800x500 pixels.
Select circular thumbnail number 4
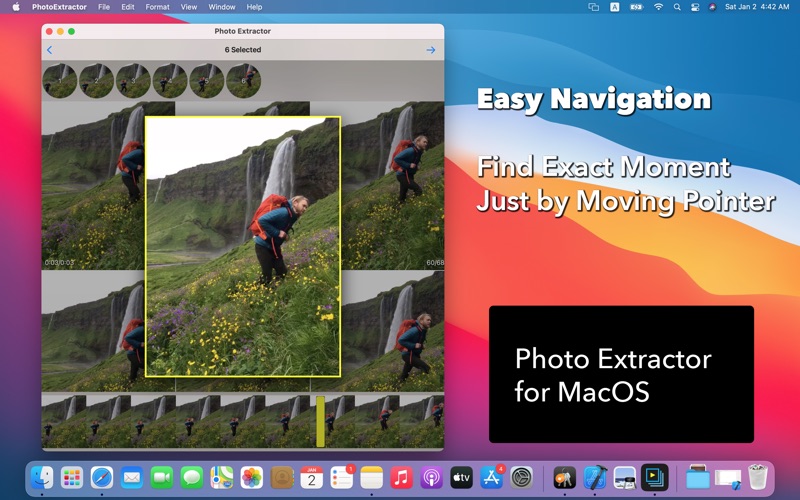(x=170, y=81)
